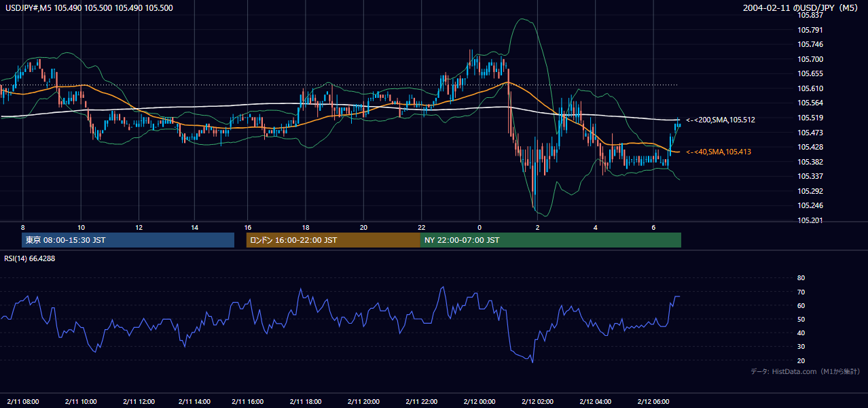Click price axis value 105.292
This screenshot has width=868, height=408.
(x=810, y=191)
